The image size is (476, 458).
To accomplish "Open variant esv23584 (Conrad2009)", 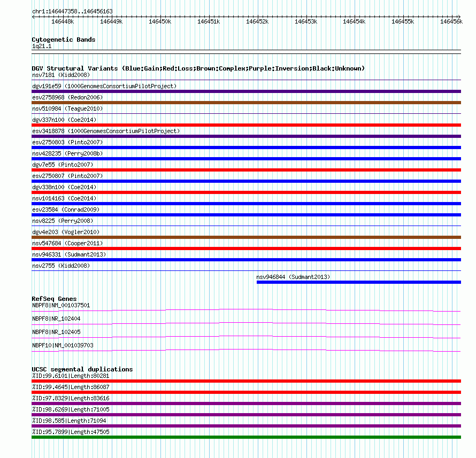I will [66, 209].
